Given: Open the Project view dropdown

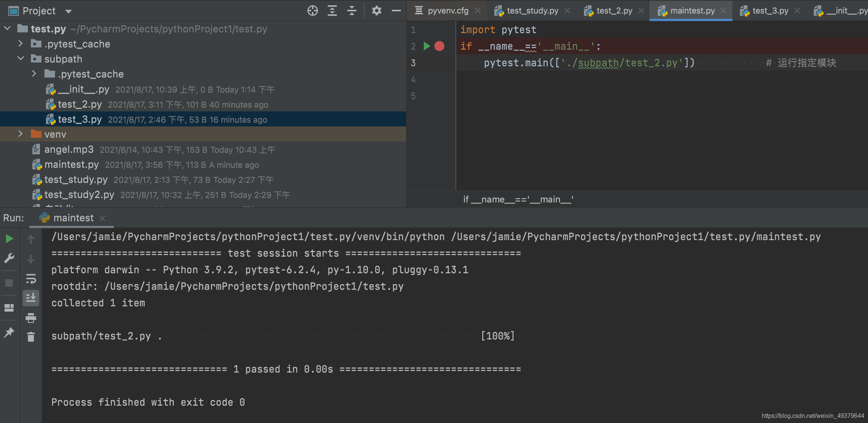Looking at the screenshot, I should coord(68,11).
